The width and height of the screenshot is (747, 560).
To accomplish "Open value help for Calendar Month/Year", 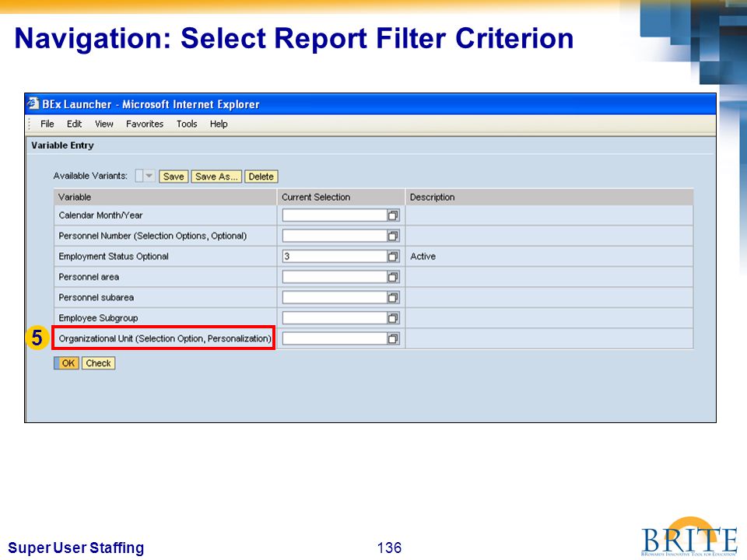I will pyautogui.click(x=393, y=215).
